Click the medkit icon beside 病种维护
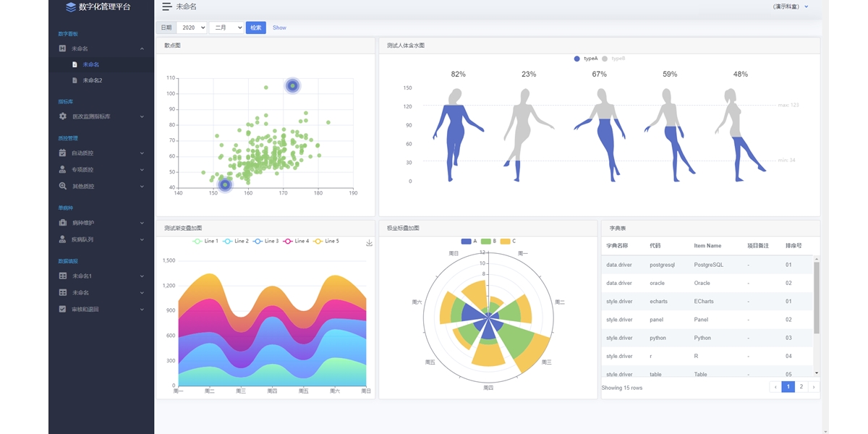 (63, 223)
